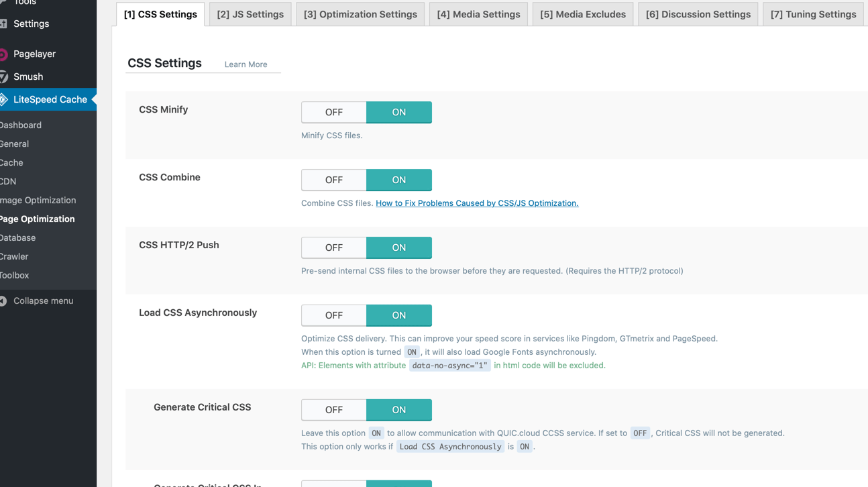Enable CSS Minify with ON button

(398, 113)
